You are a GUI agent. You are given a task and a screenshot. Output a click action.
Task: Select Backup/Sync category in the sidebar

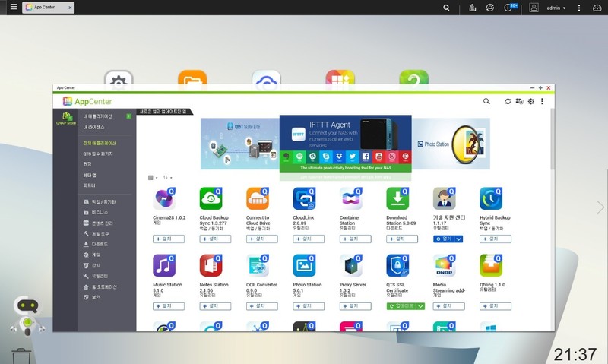click(100, 202)
